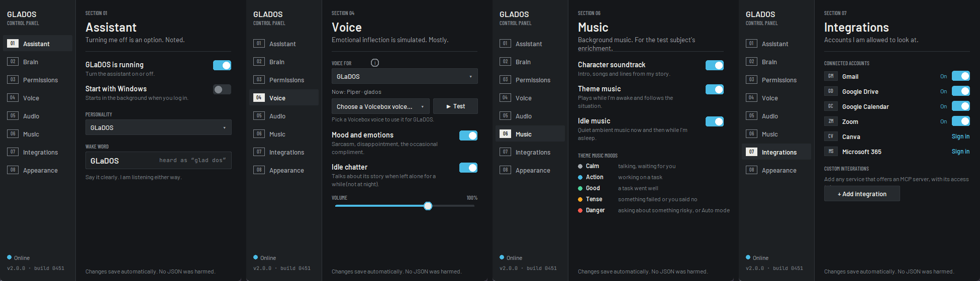Go to Music in the Assistant panel sidebar

click(38, 134)
